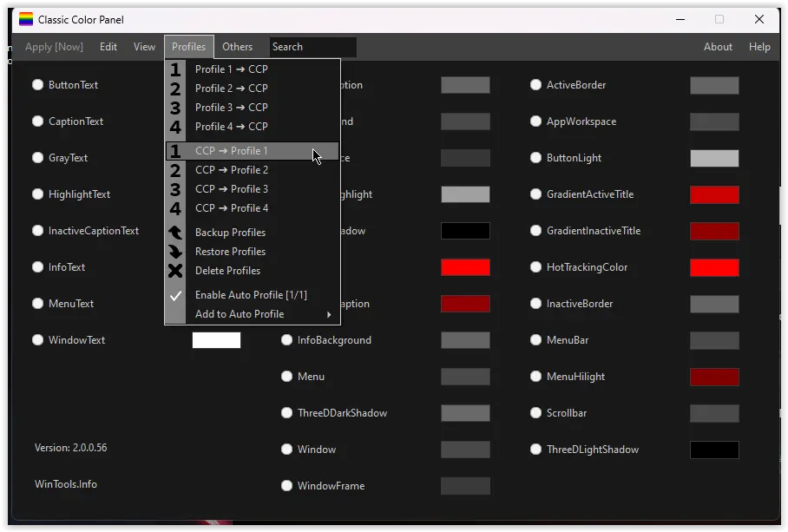Select the ThreeDLightShadow radio button

(x=535, y=449)
